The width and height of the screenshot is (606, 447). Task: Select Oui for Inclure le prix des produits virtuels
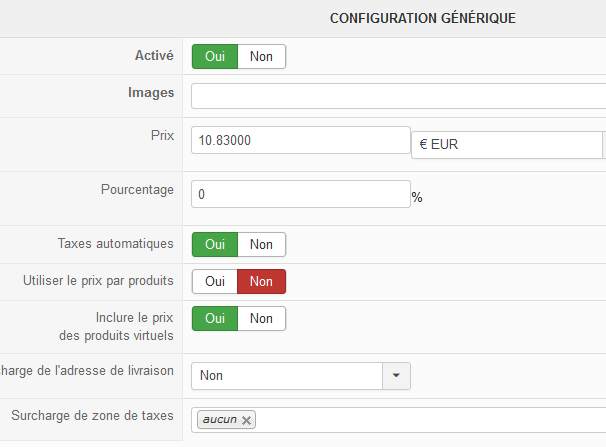pos(214,319)
